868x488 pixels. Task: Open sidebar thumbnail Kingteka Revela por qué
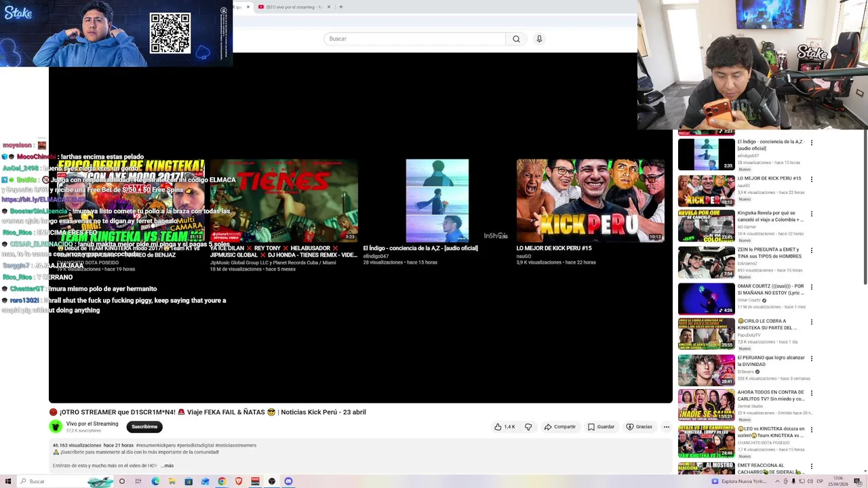point(706,226)
